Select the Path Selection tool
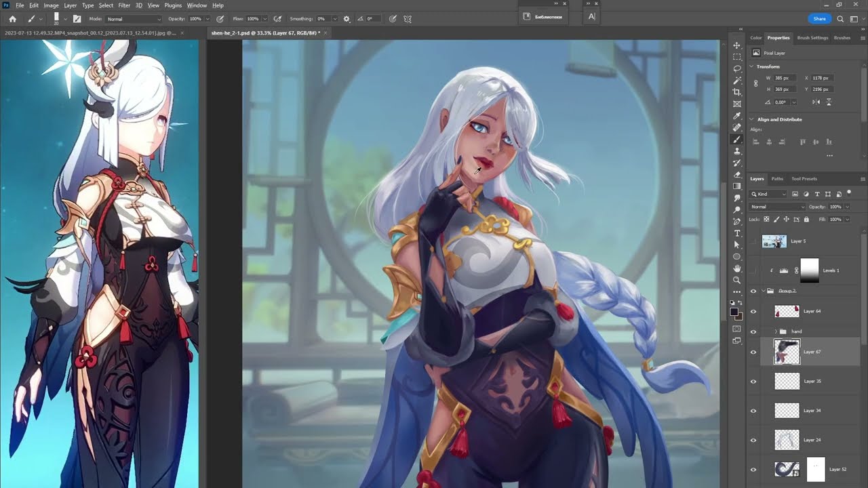The height and width of the screenshot is (488, 868). (x=737, y=245)
